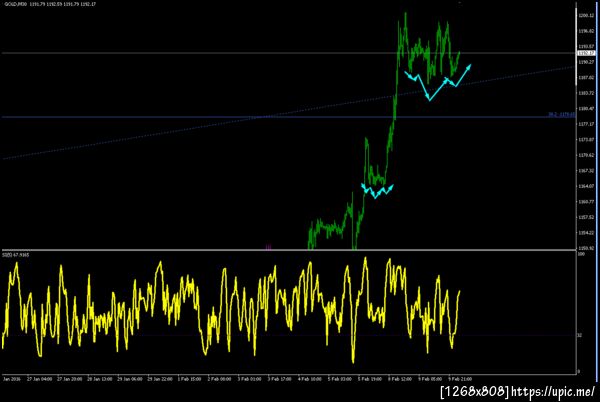Click the 32 level on oscillator scale

[580, 335]
